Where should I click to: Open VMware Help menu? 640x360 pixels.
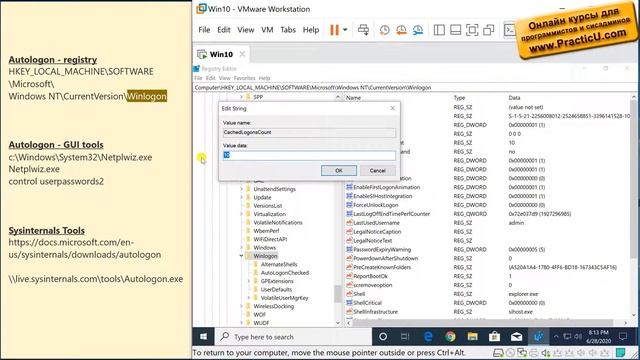coord(311,30)
